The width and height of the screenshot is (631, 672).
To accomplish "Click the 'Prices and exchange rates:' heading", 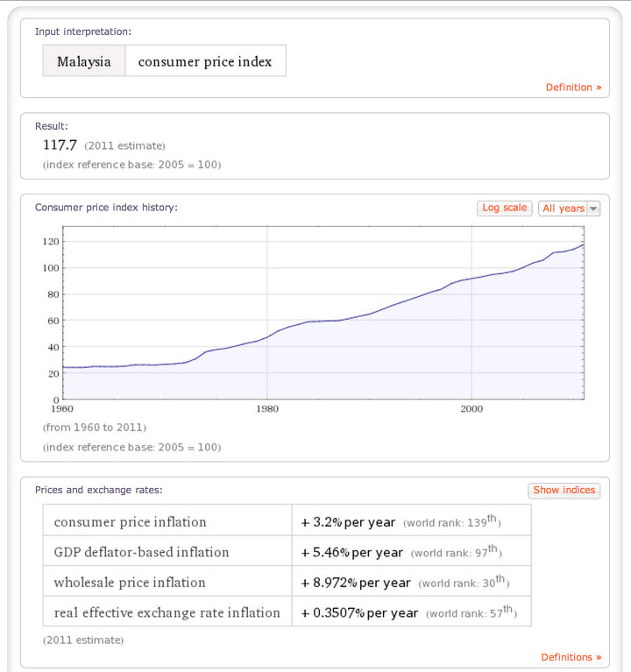I will tap(98, 490).
